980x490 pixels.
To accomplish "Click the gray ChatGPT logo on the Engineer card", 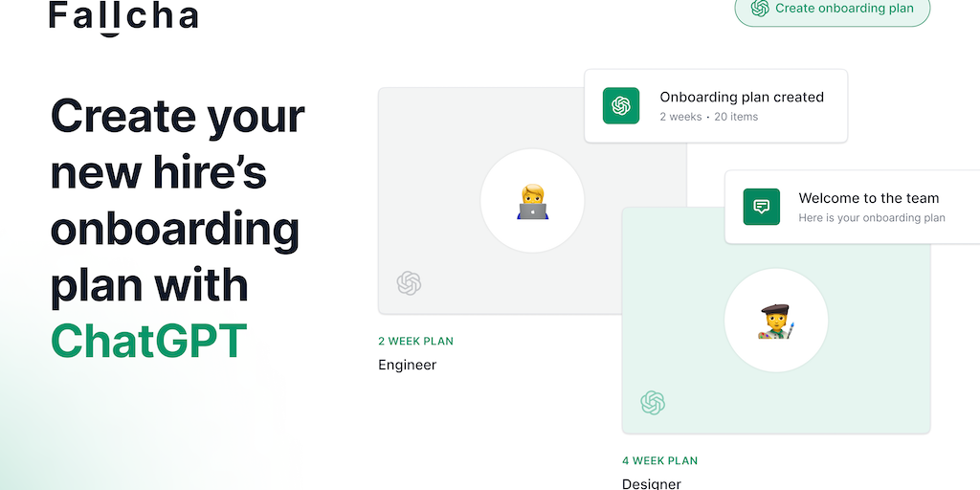I will coord(409,283).
